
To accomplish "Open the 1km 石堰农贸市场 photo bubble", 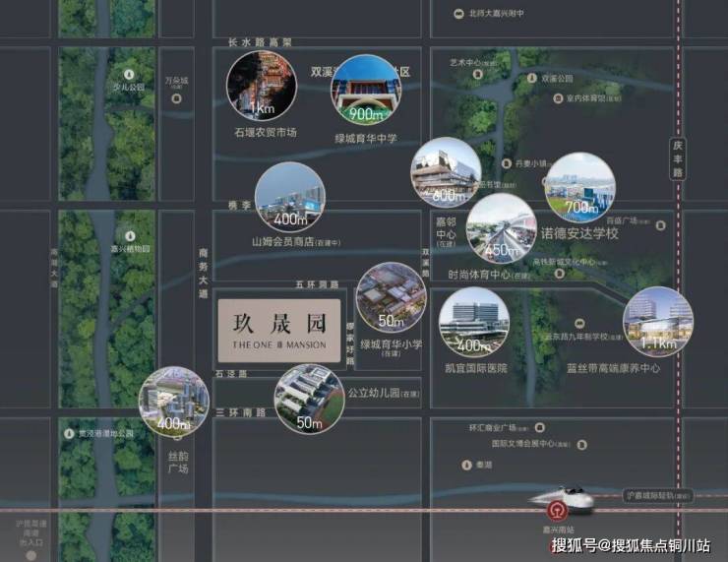I will coord(262,87).
